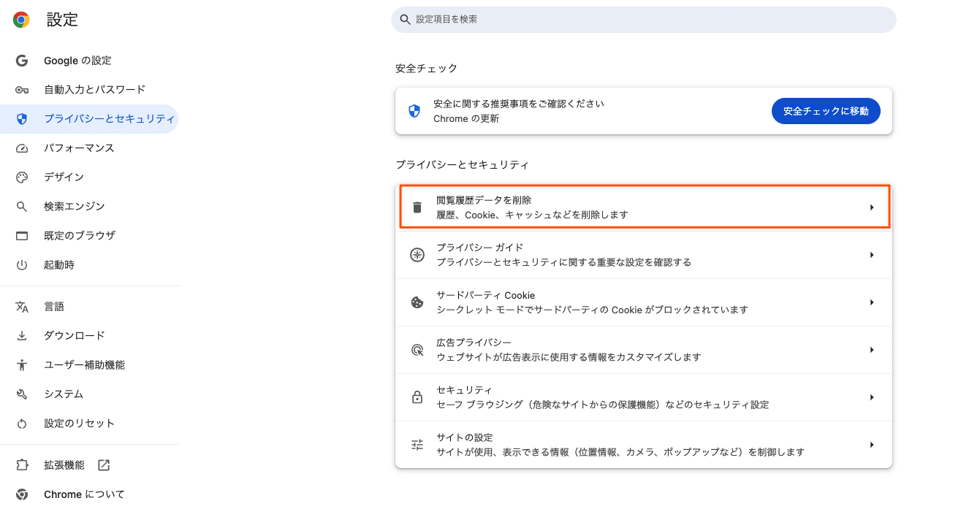Viewport: 980px width, 528px height.
Task: Click the cookie icon for サードパーティ Cookie
Action: 417,302
